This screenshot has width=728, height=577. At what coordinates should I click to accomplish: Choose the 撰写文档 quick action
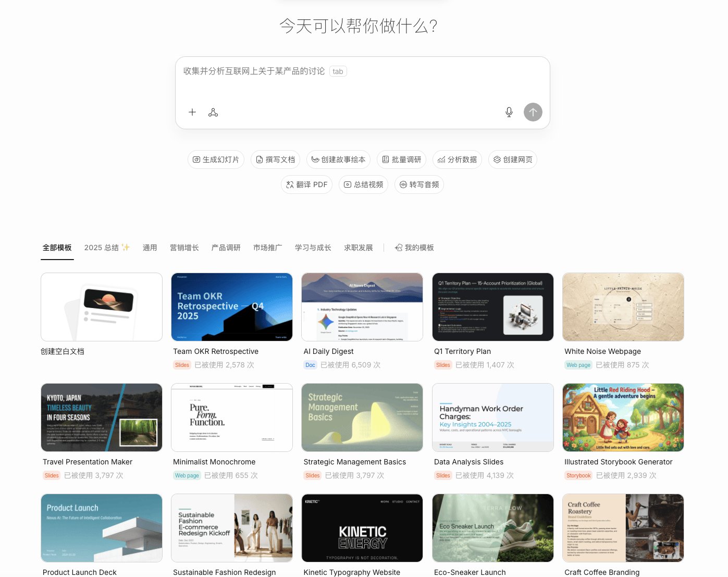pyautogui.click(x=275, y=159)
